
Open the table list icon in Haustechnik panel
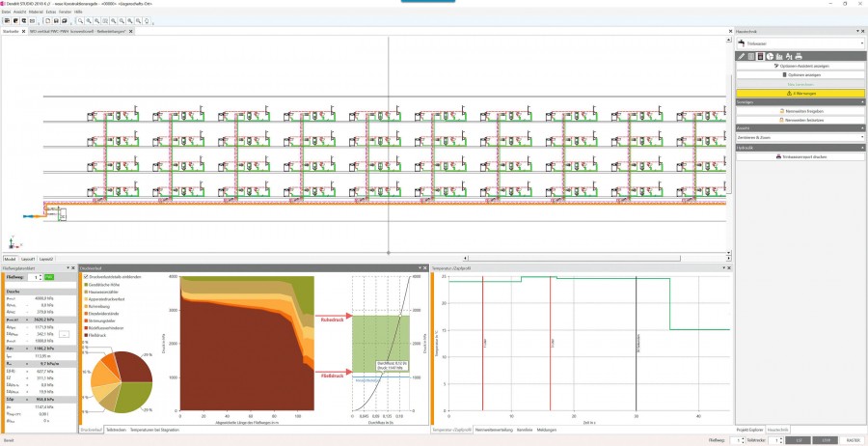coord(751,57)
